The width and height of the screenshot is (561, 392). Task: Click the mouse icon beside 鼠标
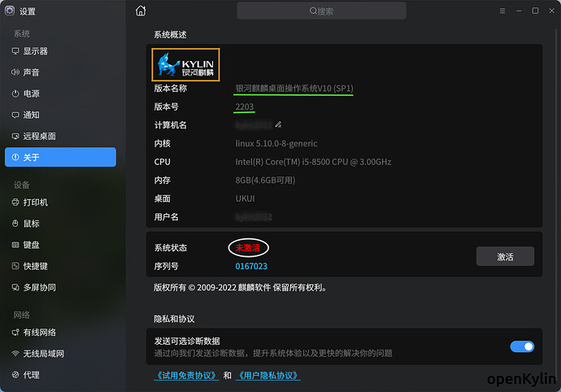coord(15,224)
